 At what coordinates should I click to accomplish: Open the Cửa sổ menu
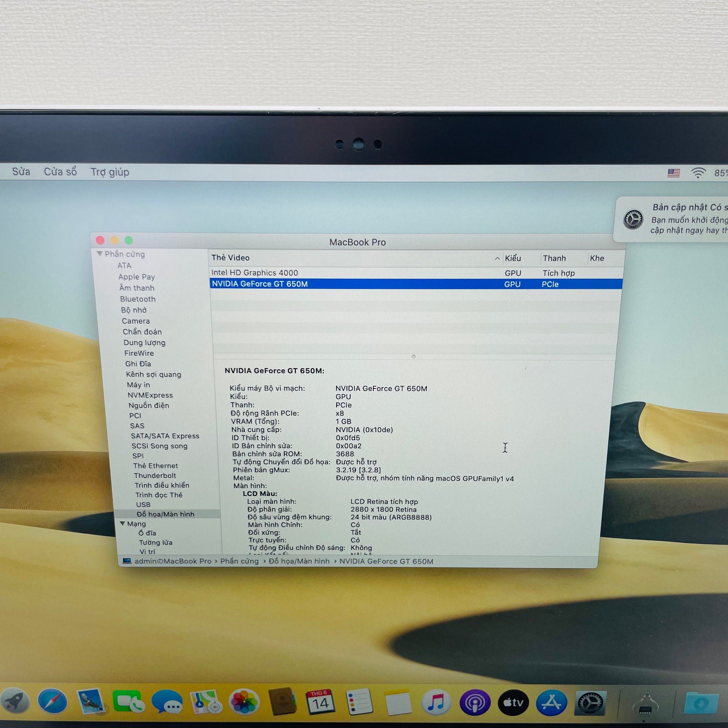point(60,172)
